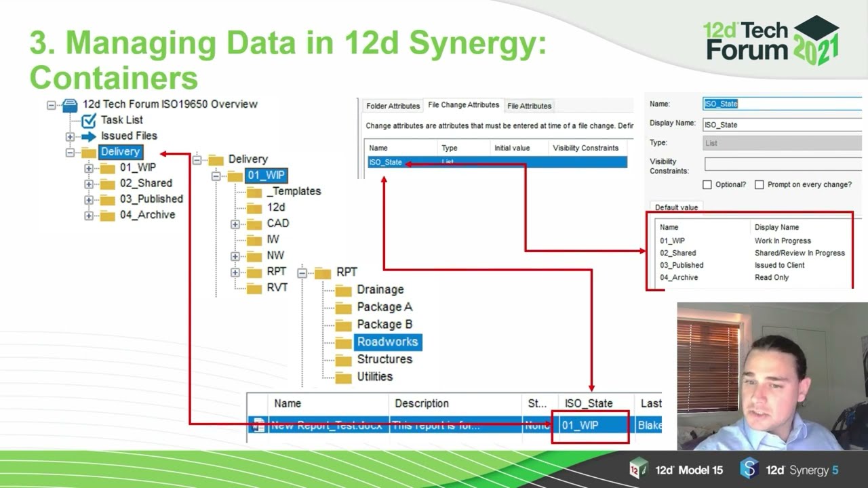This screenshot has height=488, width=868.
Task: Tick the Prompt on every change? checkbox
Action: (759, 184)
